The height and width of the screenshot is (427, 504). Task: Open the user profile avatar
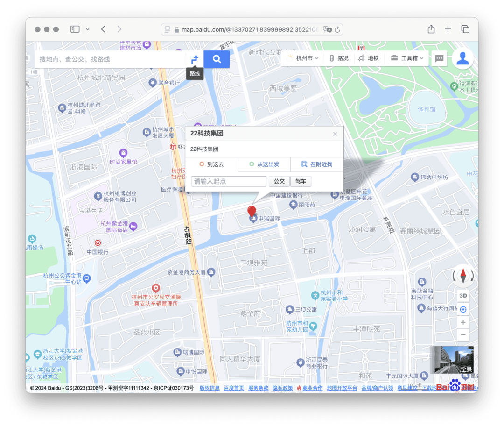point(462,58)
